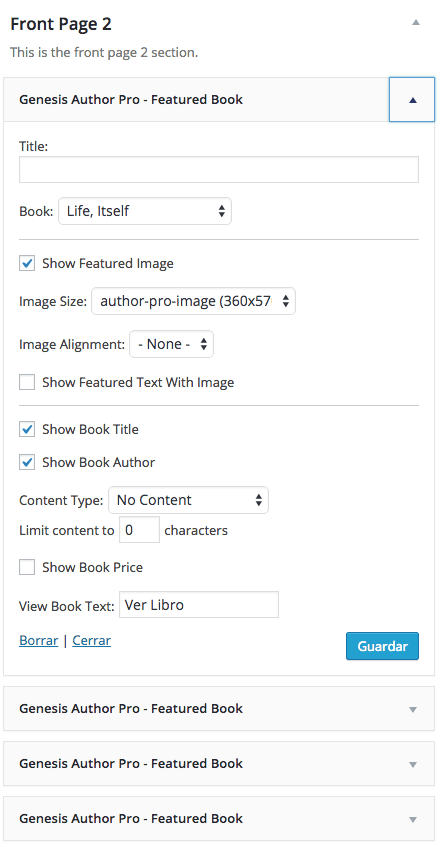Expand the second Featured Book widget arrow
Image resolution: width=441 pixels, height=847 pixels.
click(413, 709)
